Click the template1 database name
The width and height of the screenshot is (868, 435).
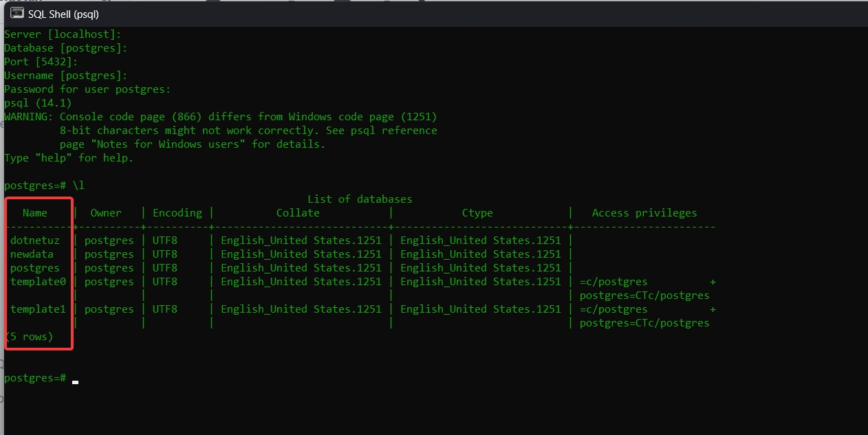(x=38, y=309)
